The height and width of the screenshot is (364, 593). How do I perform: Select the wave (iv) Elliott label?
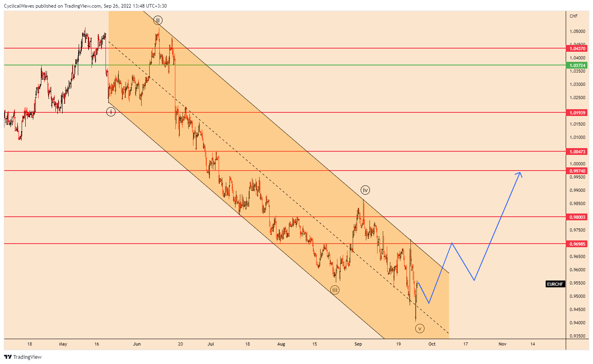(x=365, y=190)
